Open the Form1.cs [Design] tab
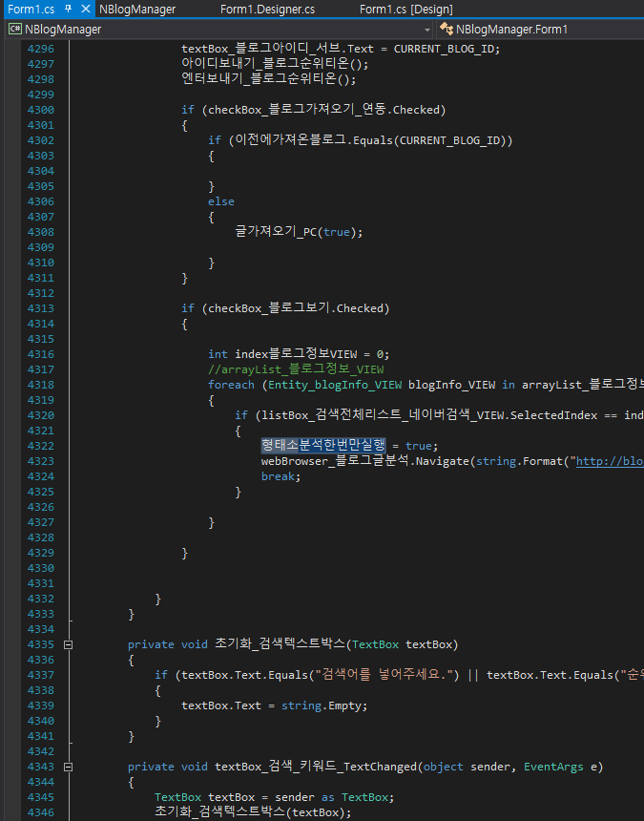The height and width of the screenshot is (821, 644). (406, 9)
